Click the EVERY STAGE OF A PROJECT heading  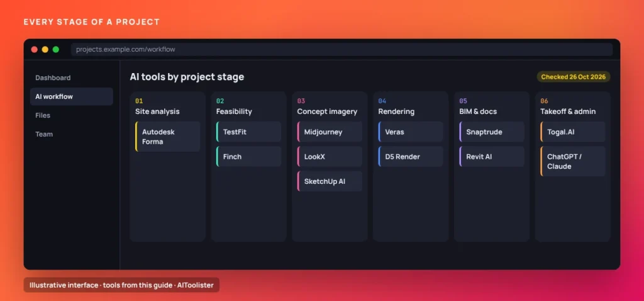click(92, 22)
